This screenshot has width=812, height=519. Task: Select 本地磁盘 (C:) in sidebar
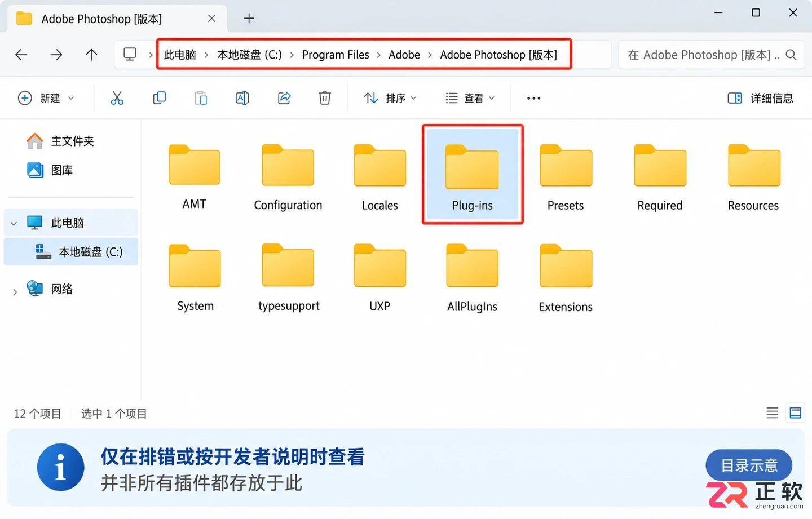pyautogui.click(x=71, y=251)
